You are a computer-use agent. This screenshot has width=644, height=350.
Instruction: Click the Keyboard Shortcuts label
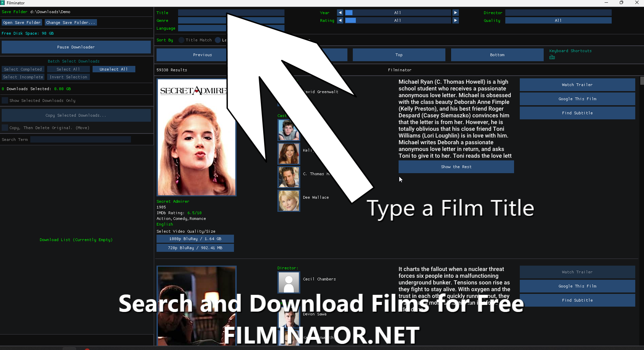coord(570,51)
